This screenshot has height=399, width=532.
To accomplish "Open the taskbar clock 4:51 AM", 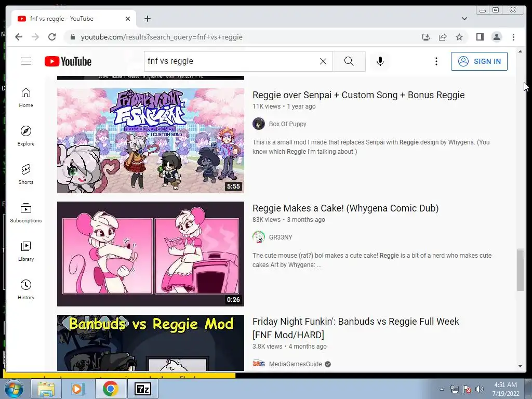I will (x=506, y=389).
